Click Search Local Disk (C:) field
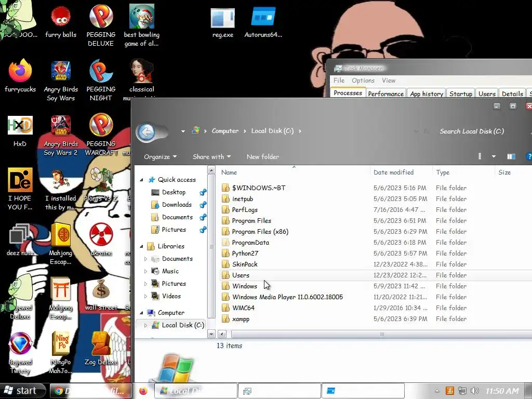Screen dimensions: 532x399 click(x=472, y=131)
